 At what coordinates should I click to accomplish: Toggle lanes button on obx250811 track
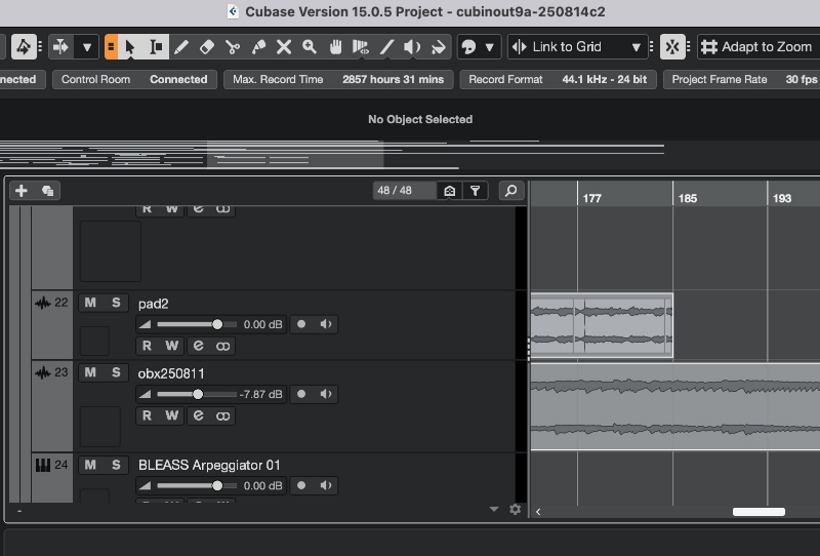223,415
